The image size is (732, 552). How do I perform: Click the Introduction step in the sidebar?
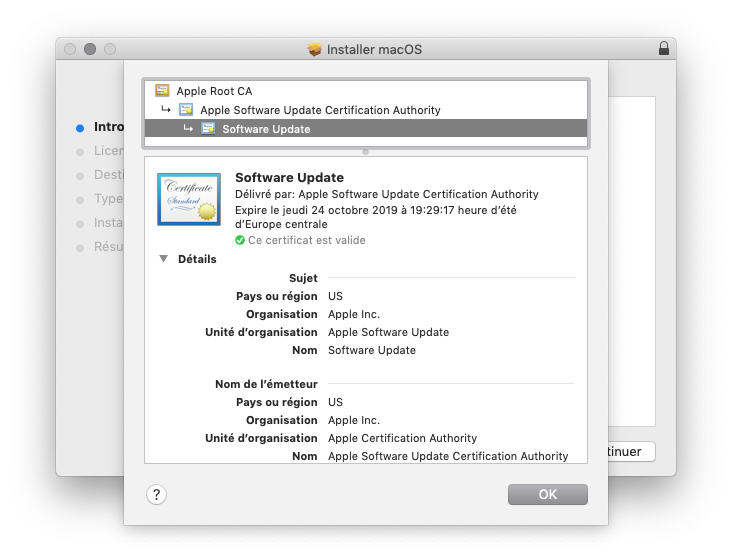pyautogui.click(x=108, y=127)
